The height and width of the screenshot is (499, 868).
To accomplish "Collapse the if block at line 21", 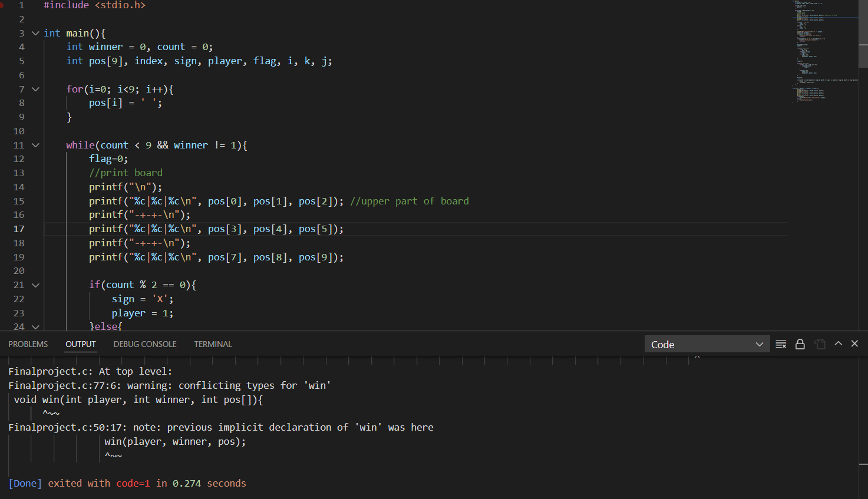I will 35,285.
